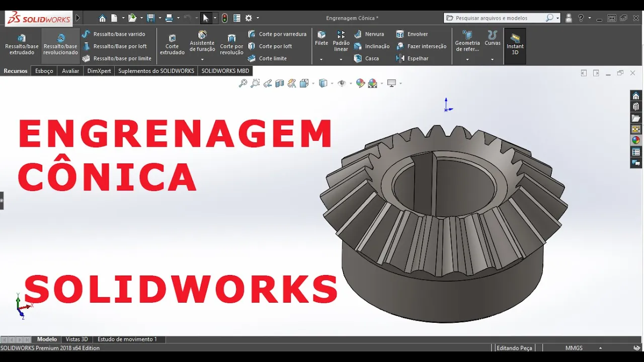644x362 pixels.
Task: Choose the Espelhar mirror tool
Action: tap(412, 58)
